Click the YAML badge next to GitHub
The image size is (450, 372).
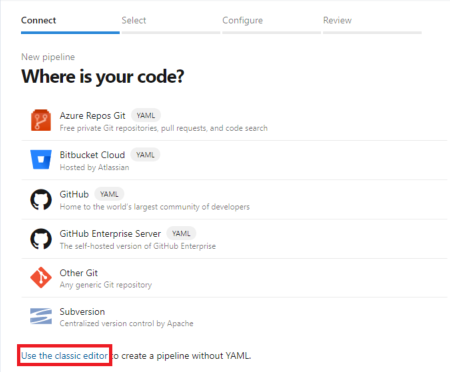click(109, 194)
